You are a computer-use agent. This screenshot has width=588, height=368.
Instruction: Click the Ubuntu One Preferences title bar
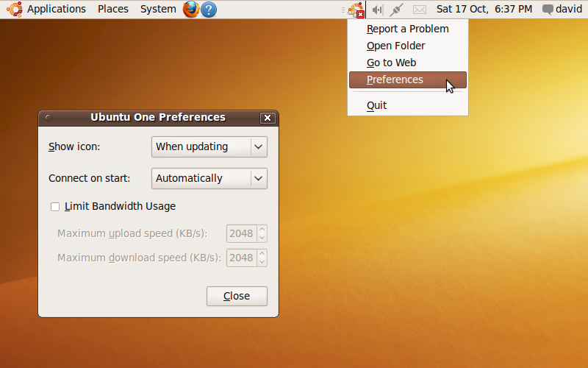click(158, 117)
